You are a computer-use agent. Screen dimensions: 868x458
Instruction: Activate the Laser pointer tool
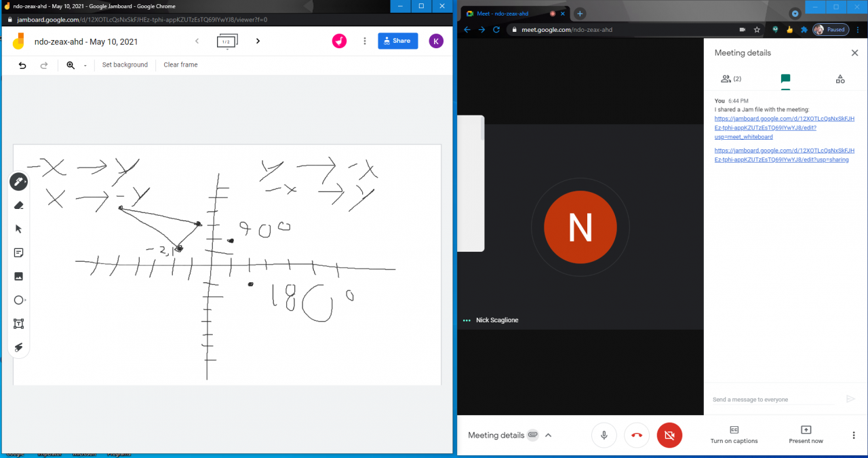(18, 347)
